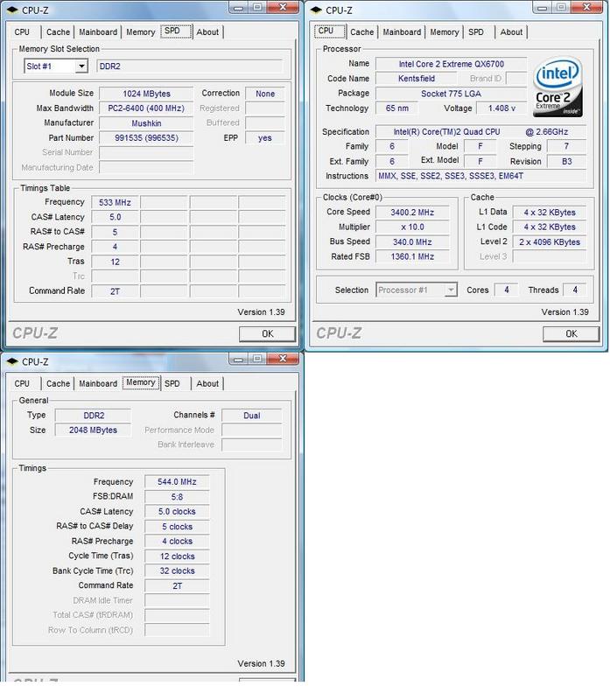Click the DDR2 memory type field in SPD window
This screenshot has width=610, height=700.
coord(190,66)
